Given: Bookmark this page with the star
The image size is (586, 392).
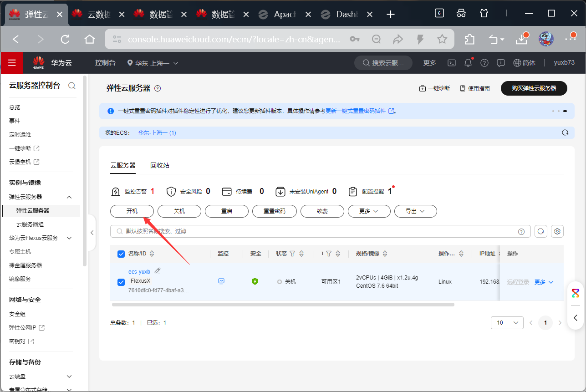Looking at the screenshot, I should coord(442,40).
